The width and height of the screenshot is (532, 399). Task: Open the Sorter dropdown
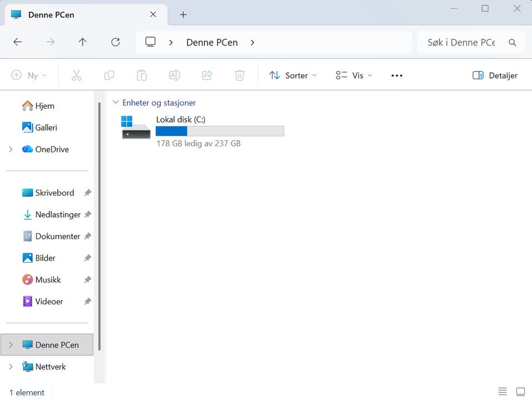point(293,75)
